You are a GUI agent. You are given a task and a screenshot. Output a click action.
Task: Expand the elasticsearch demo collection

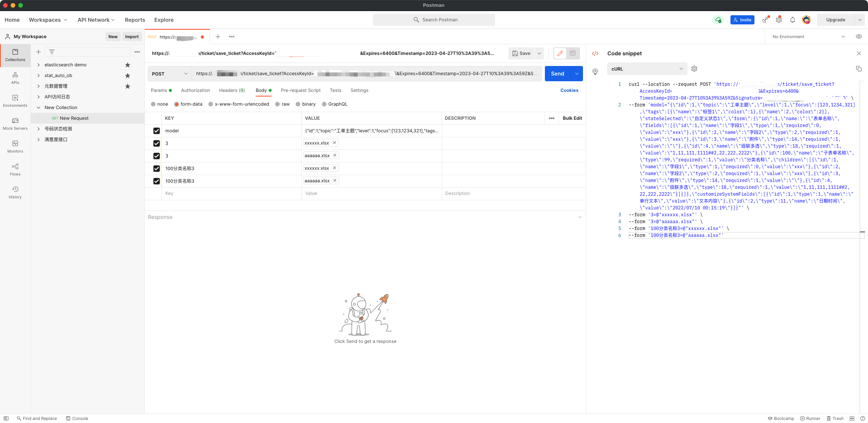click(38, 65)
